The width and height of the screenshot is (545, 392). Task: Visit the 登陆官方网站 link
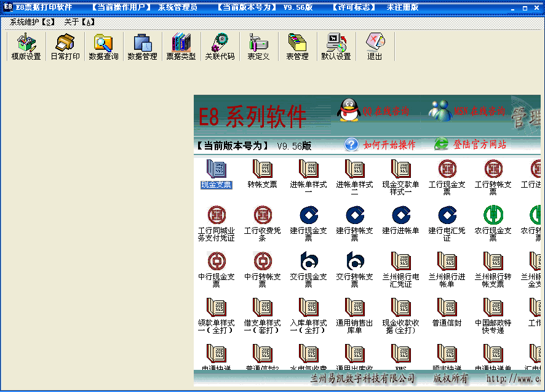coord(471,144)
